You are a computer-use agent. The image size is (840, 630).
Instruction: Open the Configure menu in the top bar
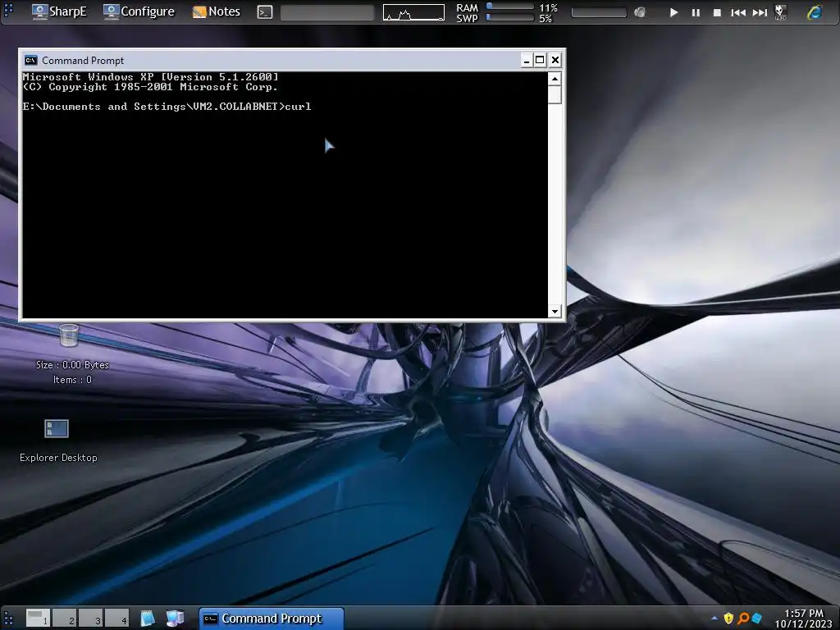coord(139,11)
